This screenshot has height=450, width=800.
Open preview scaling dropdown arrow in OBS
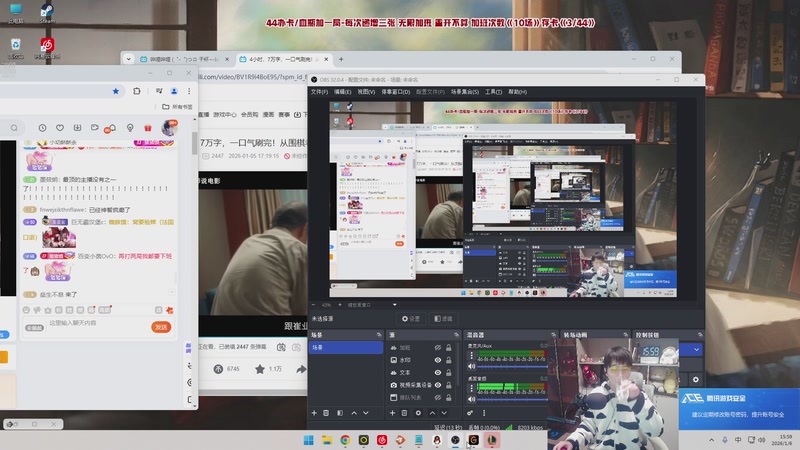394,305
